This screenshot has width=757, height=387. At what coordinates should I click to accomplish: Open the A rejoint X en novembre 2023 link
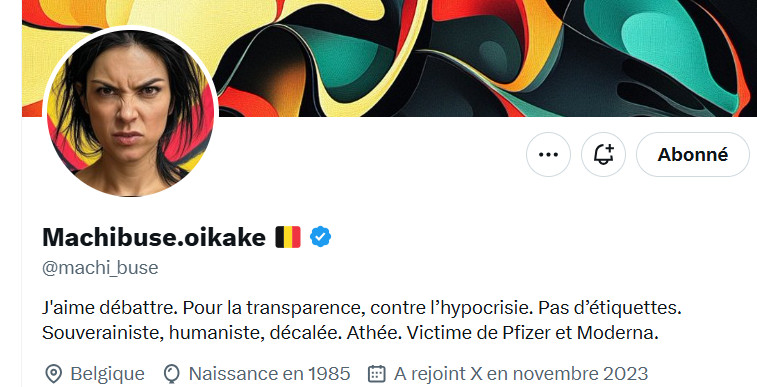coord(521,373)
